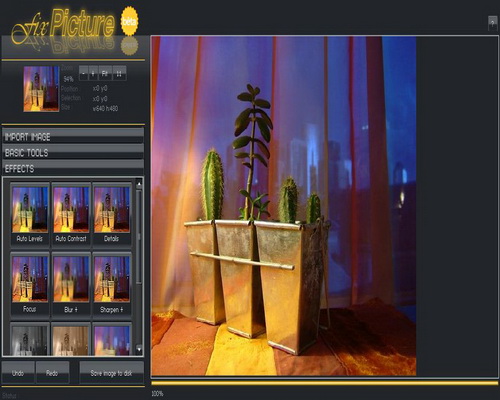Select the grayscale effect thumbnail

point(30,339)
